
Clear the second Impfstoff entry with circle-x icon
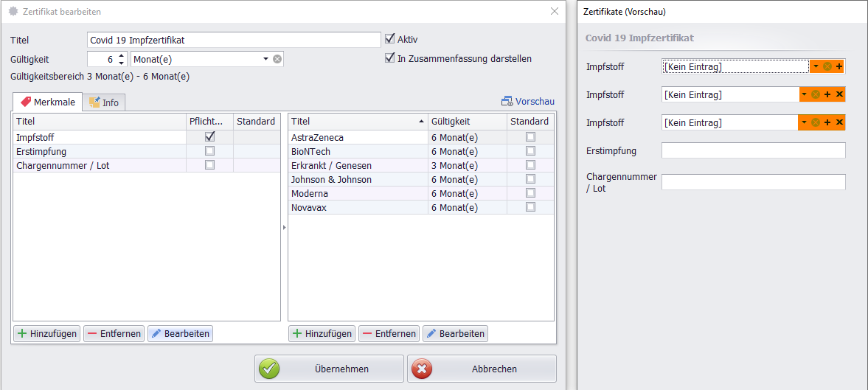click(x=816, y=94)
